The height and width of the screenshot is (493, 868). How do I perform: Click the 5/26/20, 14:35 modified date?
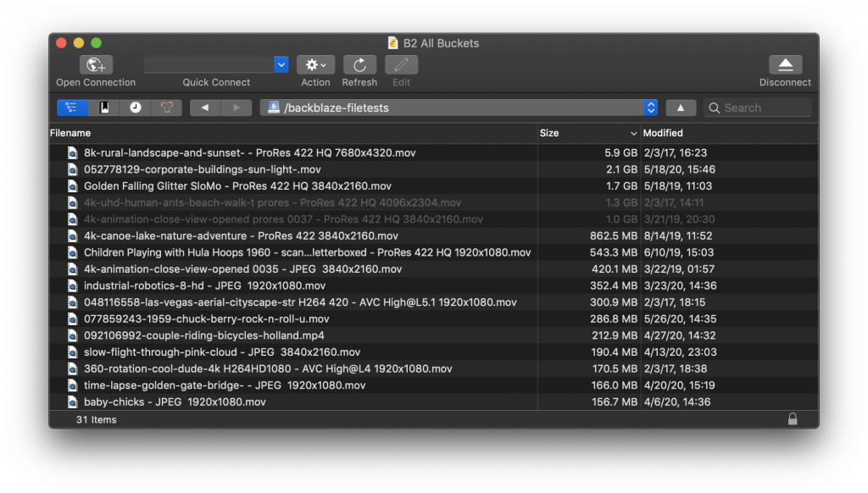point(681,319)
